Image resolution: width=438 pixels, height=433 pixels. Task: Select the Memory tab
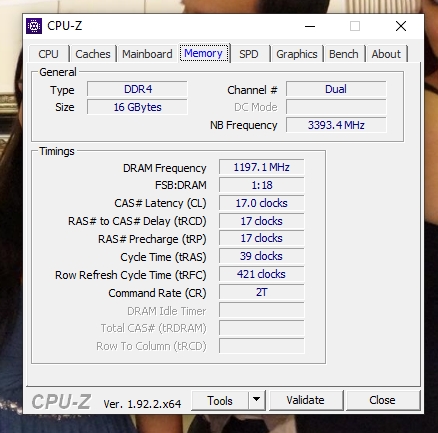coord(203,53)
